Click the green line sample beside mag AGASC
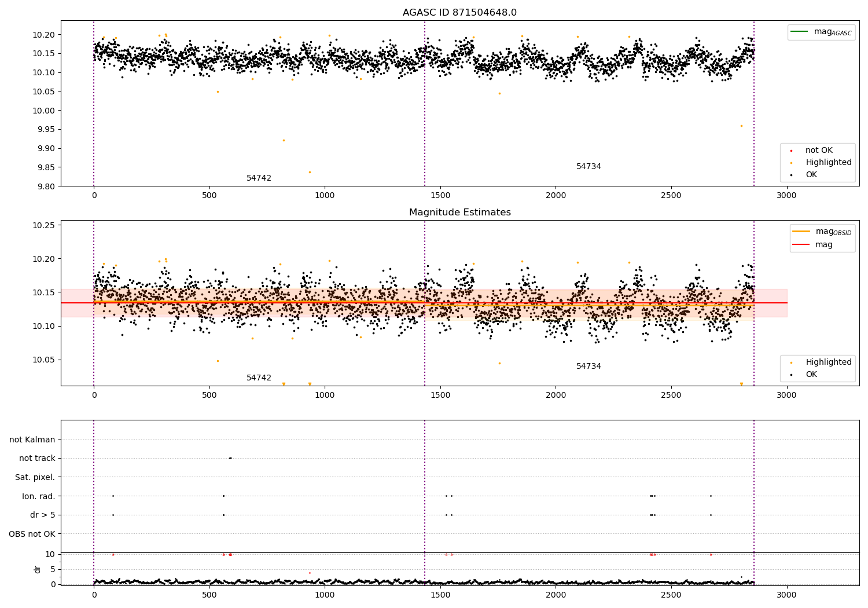The image size is (868, 608). pyautogui.click(x=800, y=32)
